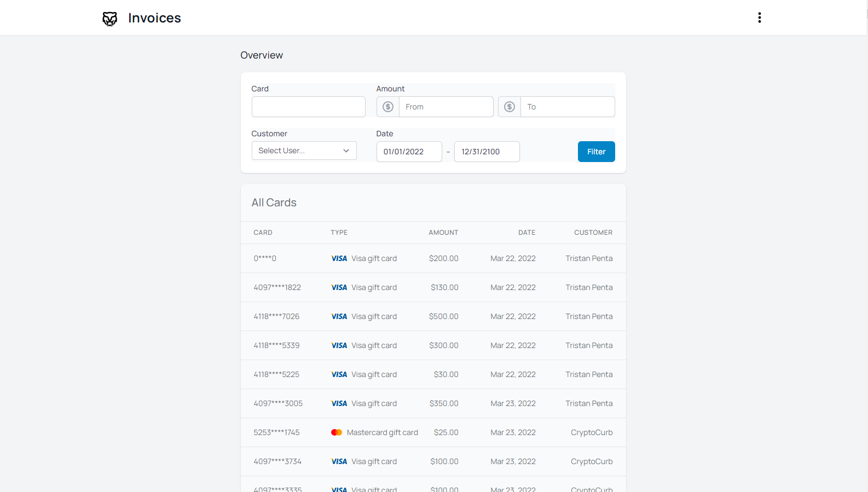Viewport: 868px width, 492px height.
Task: Focus the Card input field
Action: [x=309, y=107]
